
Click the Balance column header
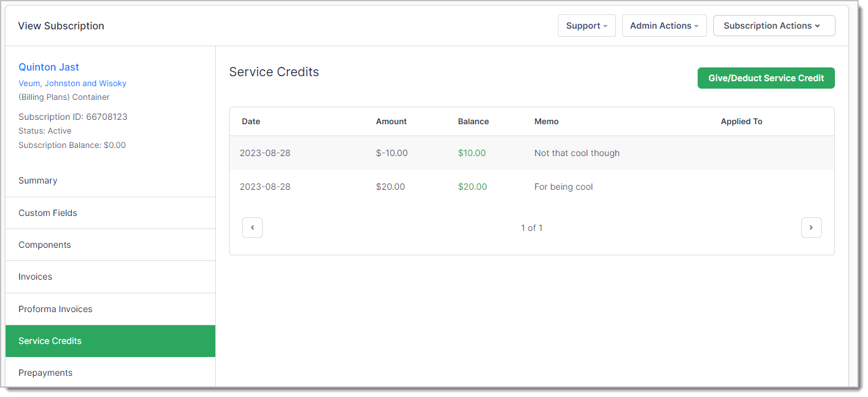(x=473, y=122)
